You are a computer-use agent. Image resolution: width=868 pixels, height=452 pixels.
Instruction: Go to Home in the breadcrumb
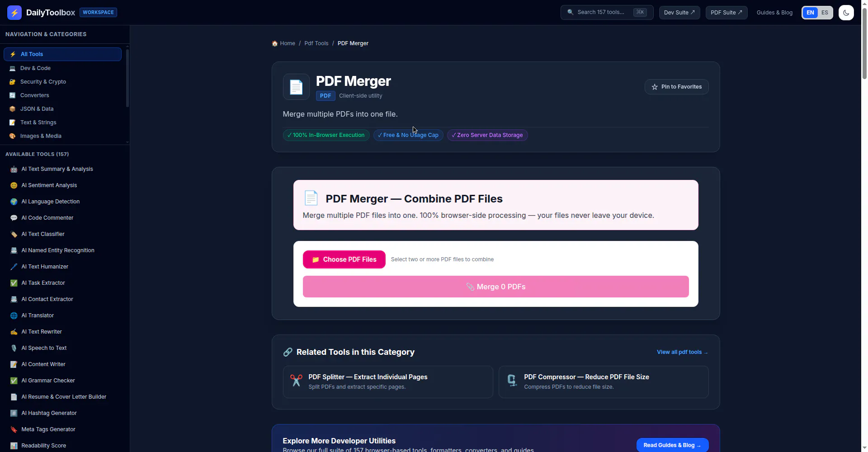[283, 43]
